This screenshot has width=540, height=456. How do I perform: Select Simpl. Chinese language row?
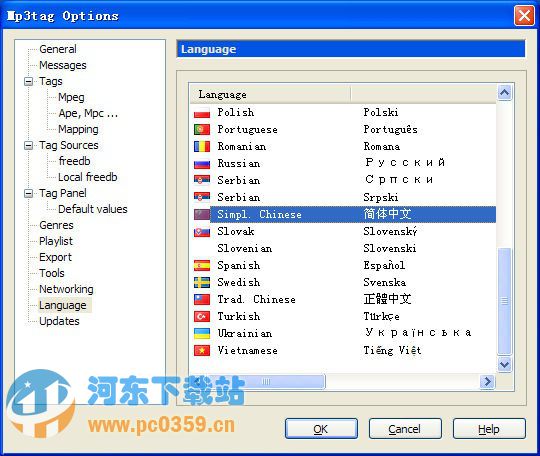point(343,215)
